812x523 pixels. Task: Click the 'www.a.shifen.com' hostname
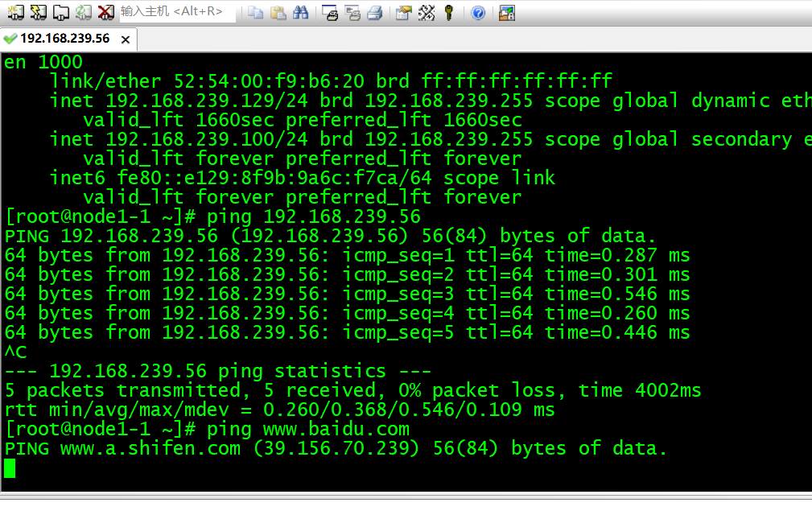150,448
